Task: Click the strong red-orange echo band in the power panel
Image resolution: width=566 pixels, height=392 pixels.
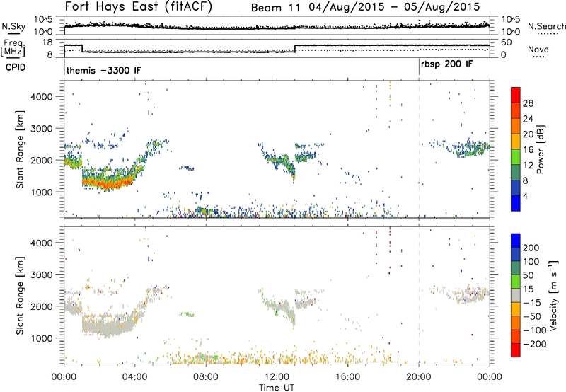Action: (107, 183)
